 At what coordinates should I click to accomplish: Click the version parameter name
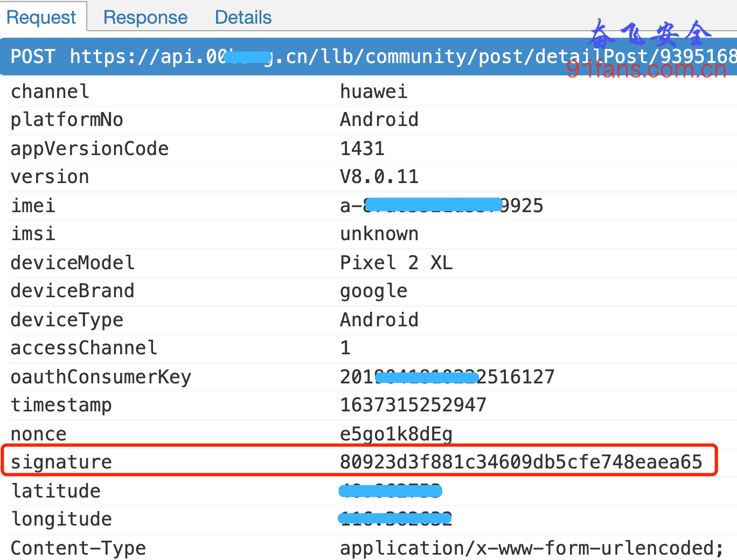[50, 177]
